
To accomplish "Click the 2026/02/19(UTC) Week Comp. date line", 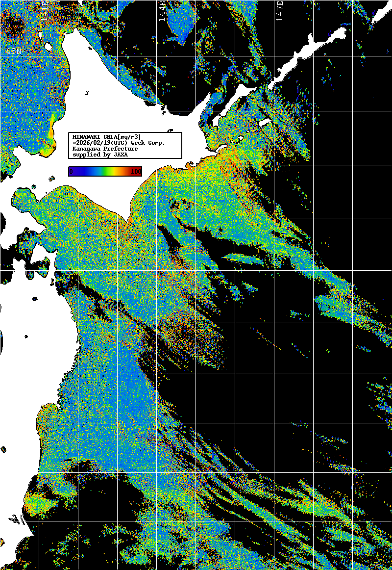I will click(x=119, y=142).
